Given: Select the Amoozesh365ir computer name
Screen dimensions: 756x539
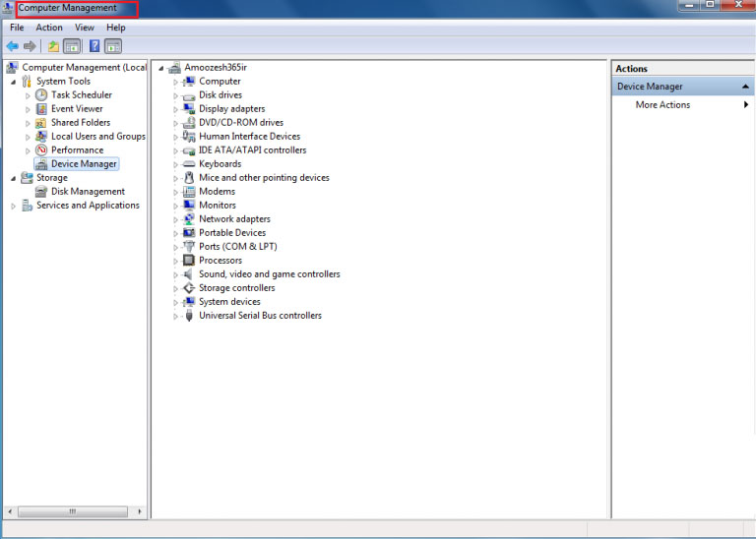Looking at the screenshot, I should coord(216,68).
